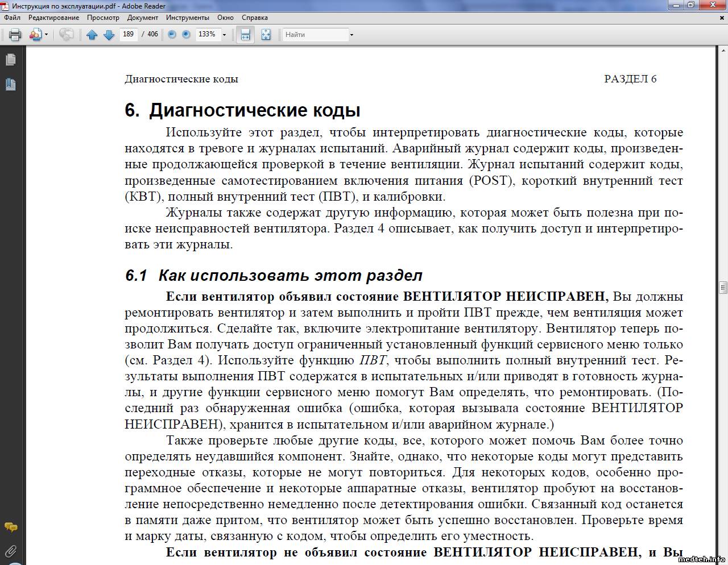Click the zoom in plus button
The height and width of the screenshot is (565, 728).
186,35
